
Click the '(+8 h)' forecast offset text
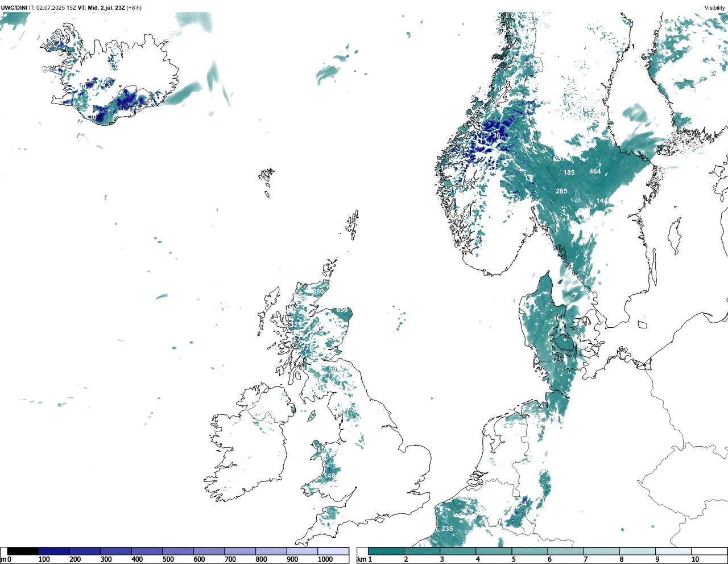click(134, 7)
